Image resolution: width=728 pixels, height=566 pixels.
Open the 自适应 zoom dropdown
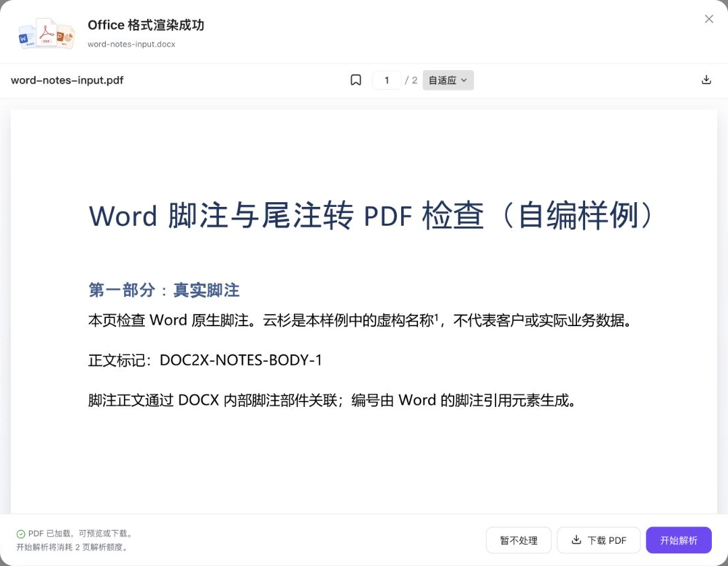(448, 80)
